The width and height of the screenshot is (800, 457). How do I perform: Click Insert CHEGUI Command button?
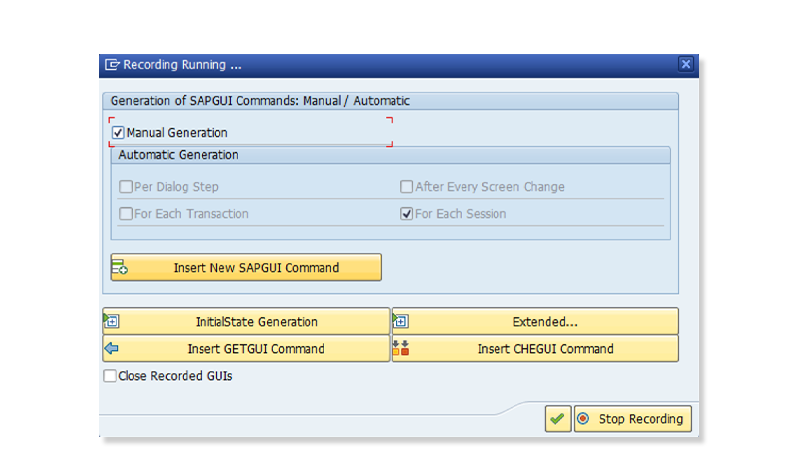(x=535, y=348)
